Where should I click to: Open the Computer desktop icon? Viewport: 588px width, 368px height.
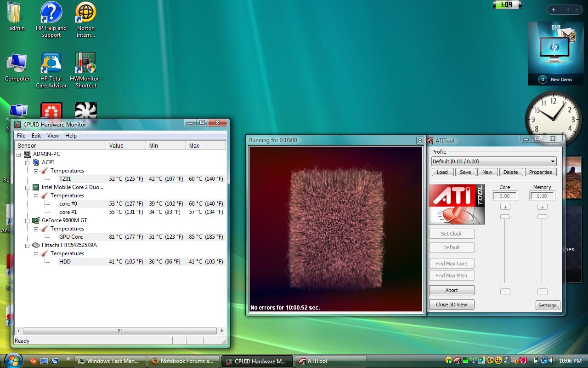pyautogui.click(x=17, y=64)
